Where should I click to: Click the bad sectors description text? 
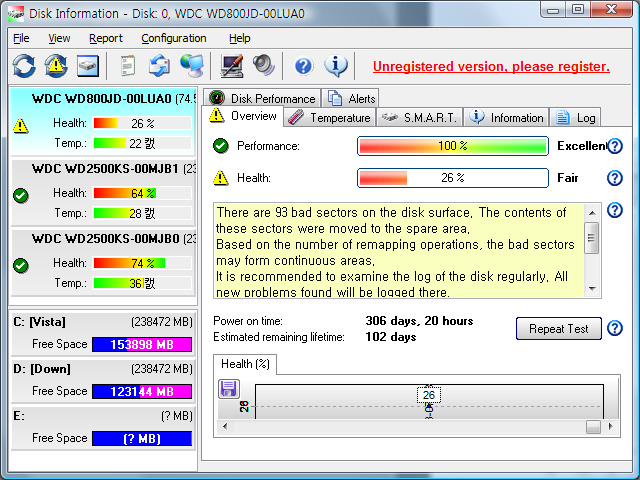pos(398,251)
